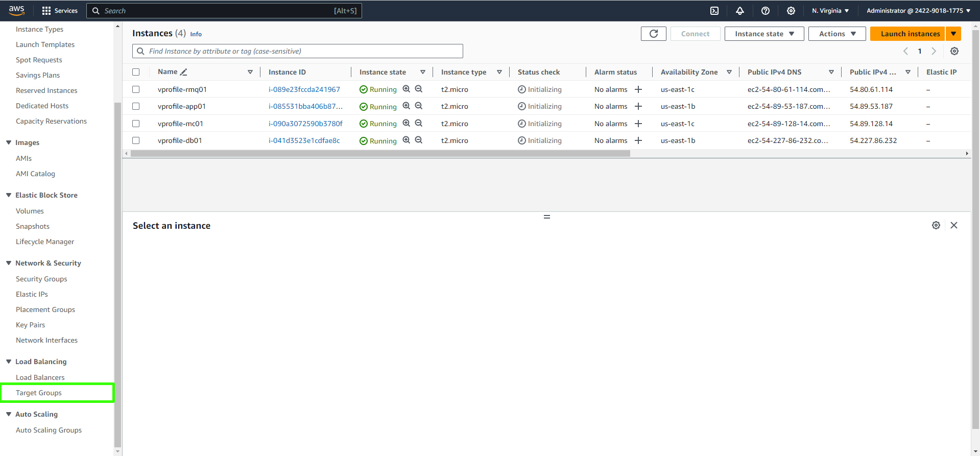Image resolution: width=980 pixels, height=456 pixels.
Task: Sort by Availability Zone column arrow
Action: coord(729,72)
